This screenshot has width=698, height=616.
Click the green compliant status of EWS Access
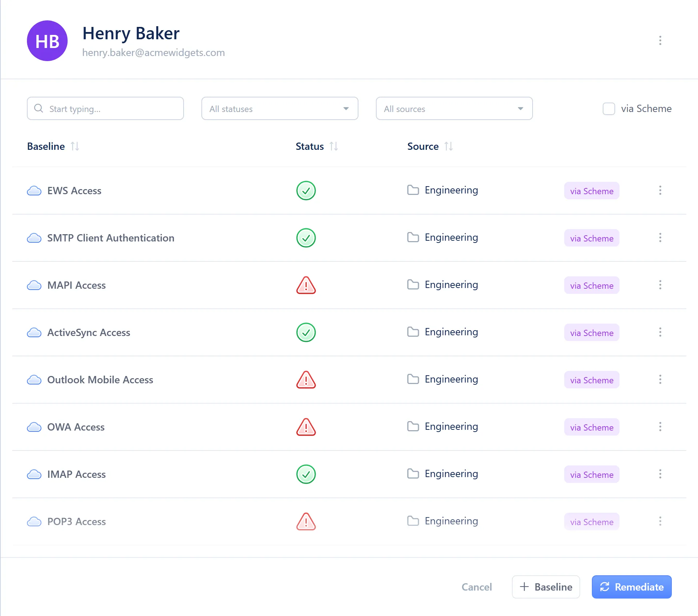point(306,191)
